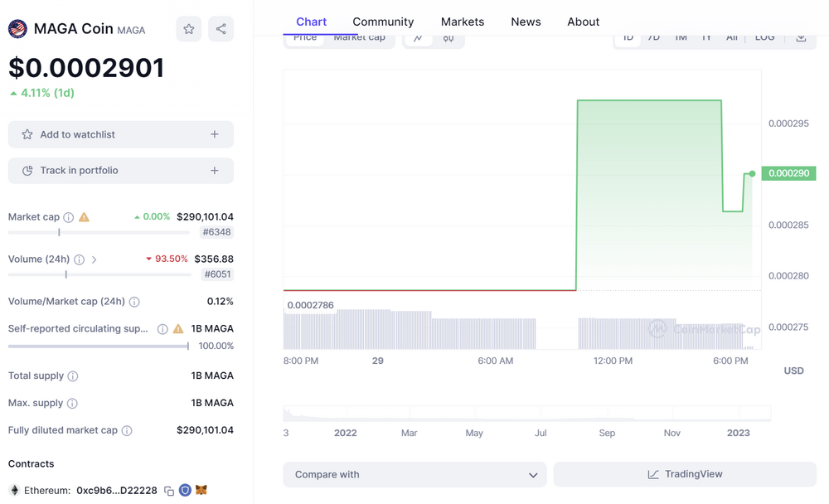The image size is (829, 504).
Task: Click the MetaMask fox icon
Action: [201, 491]
